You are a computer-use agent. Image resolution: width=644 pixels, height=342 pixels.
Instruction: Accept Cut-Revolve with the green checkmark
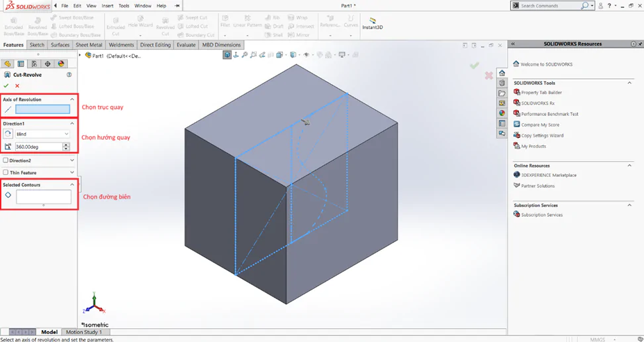(x=6, y=85)
